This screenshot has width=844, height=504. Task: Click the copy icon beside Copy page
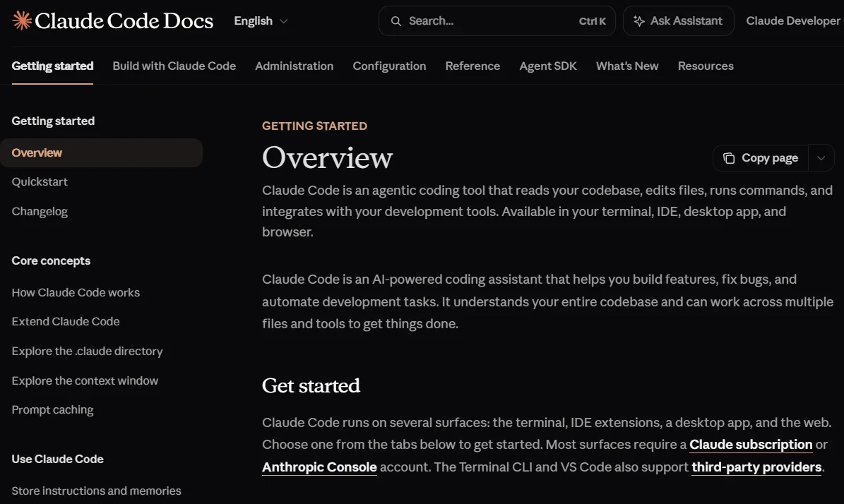[x=729, y=158]
